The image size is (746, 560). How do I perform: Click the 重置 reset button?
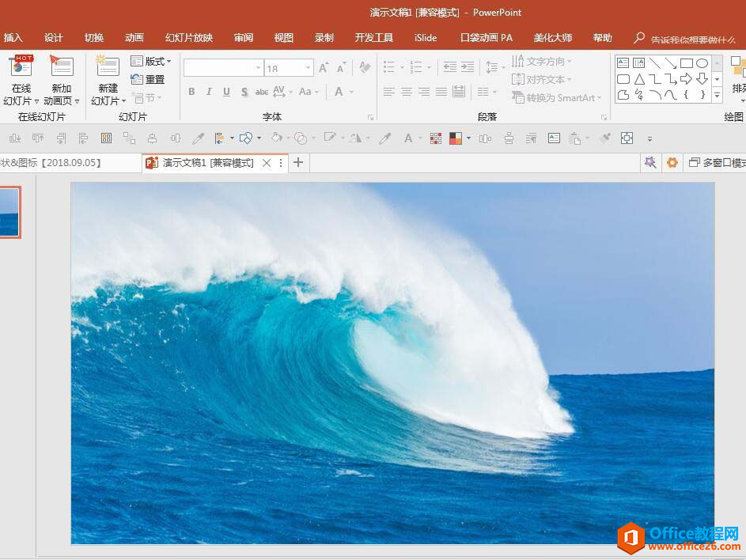(x=148, y=79)
